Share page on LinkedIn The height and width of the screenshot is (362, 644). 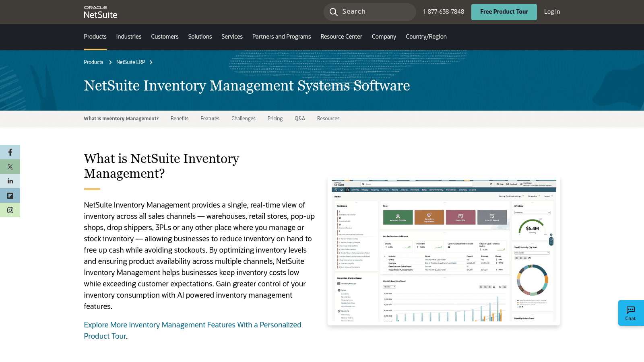point(10,181)
